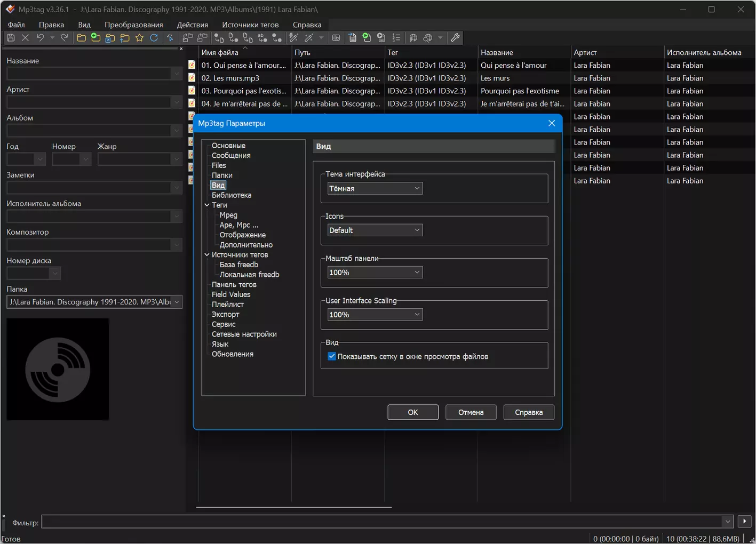Redo the change using the toolbar arrow

tap(64, 38)
